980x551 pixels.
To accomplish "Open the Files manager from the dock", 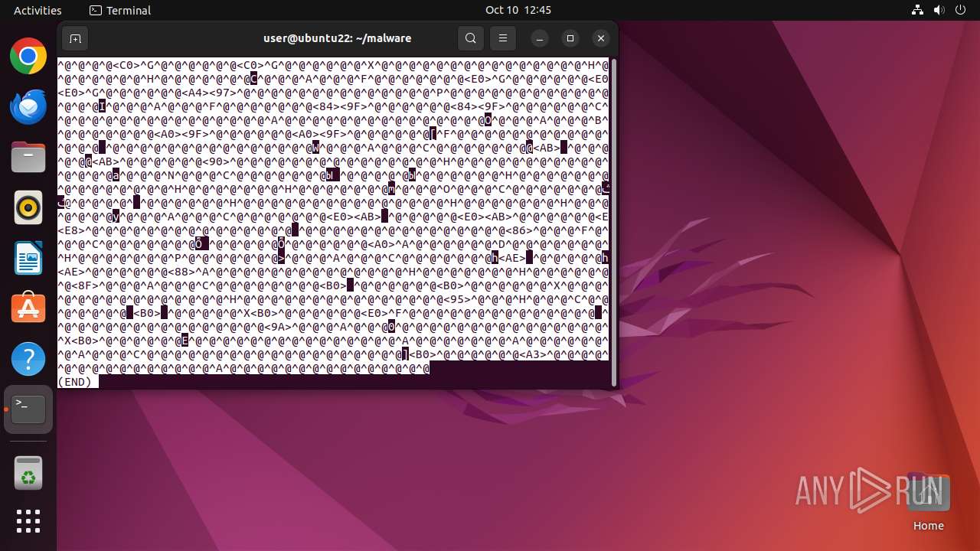I will (x=28, y=157).
